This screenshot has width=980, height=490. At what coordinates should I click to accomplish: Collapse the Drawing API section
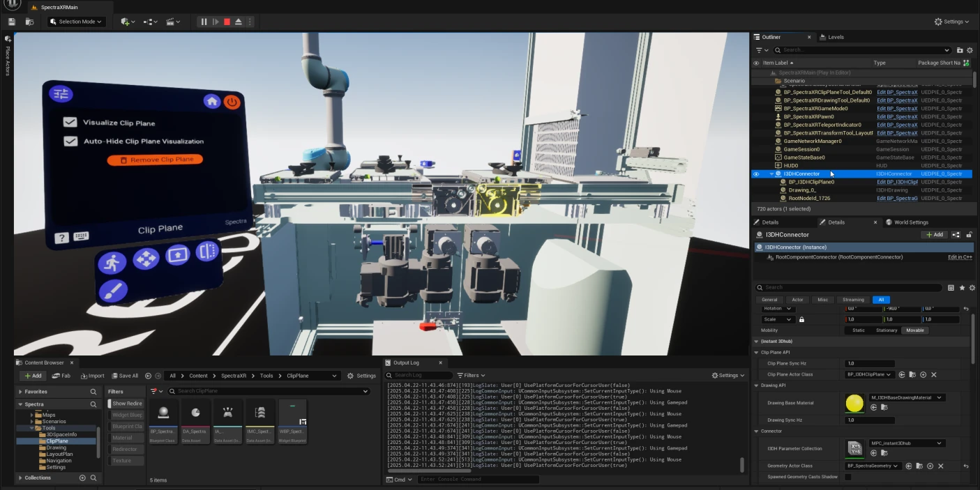pyautogui.click(x=757, y=385)
